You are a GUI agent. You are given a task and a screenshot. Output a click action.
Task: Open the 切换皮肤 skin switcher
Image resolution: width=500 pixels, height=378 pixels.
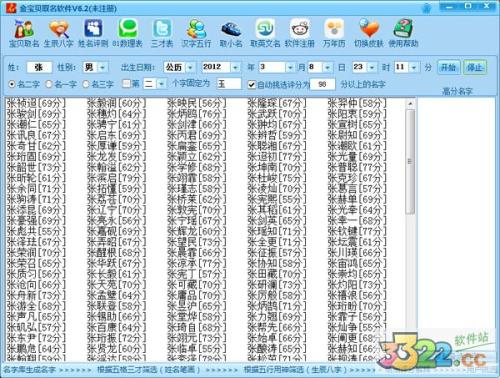coord(369,33)
